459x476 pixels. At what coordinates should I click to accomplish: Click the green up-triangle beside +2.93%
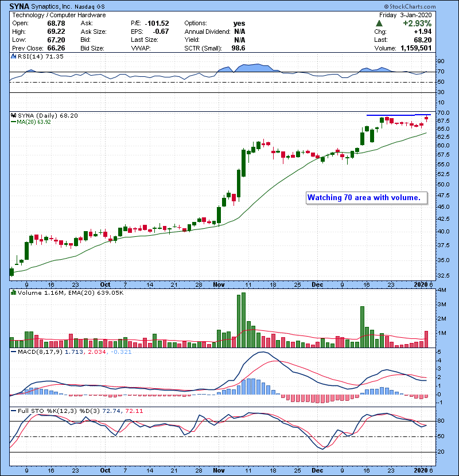tap(379, 24)
